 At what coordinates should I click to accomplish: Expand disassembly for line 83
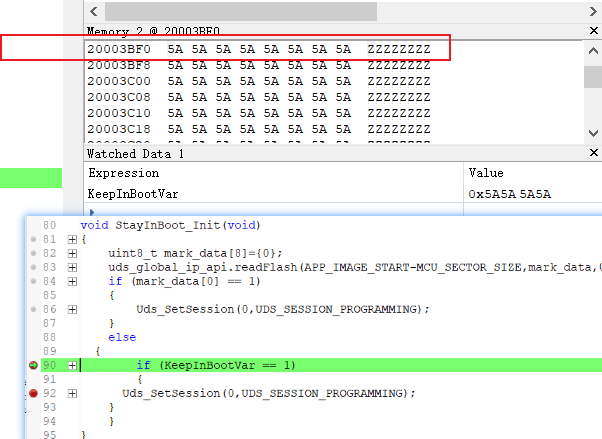click(72, 267)
